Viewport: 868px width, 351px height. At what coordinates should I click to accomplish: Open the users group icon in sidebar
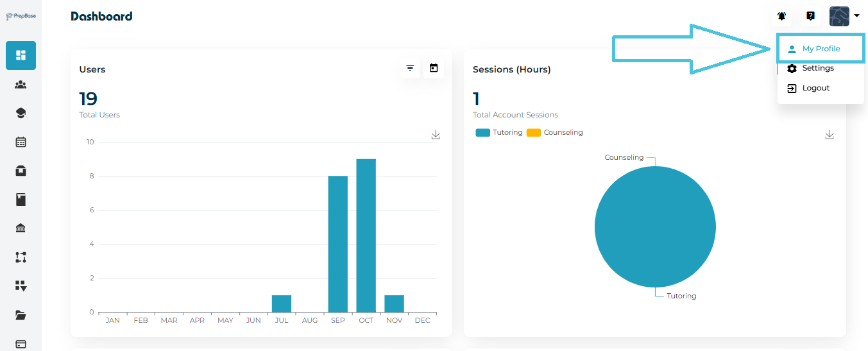click(x=21, y=84)
